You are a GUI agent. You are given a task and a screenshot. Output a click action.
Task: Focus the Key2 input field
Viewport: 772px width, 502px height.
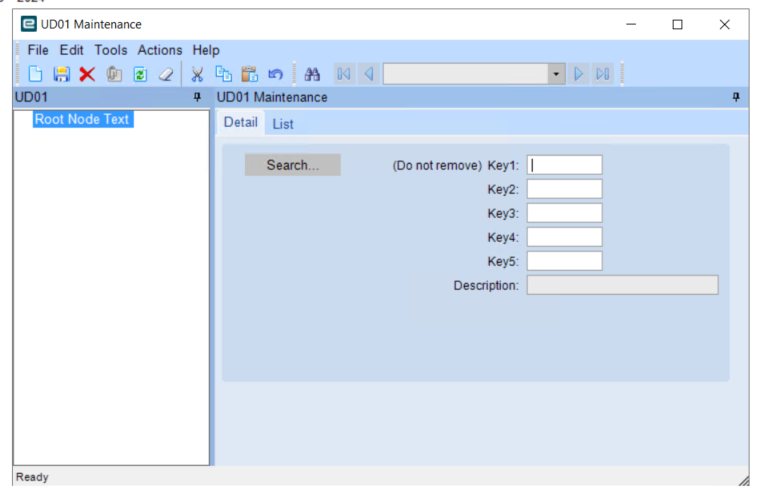coord(564,189)
